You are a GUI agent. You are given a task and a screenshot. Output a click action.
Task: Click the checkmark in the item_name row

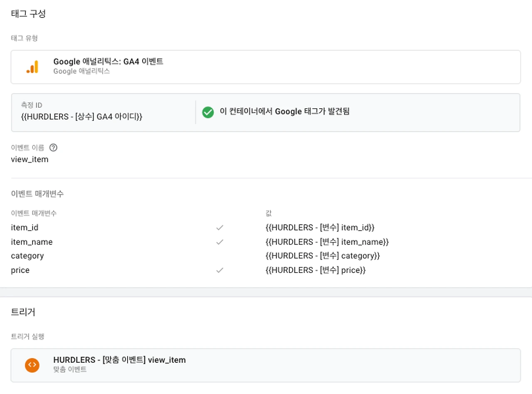(x=220, y=242)
